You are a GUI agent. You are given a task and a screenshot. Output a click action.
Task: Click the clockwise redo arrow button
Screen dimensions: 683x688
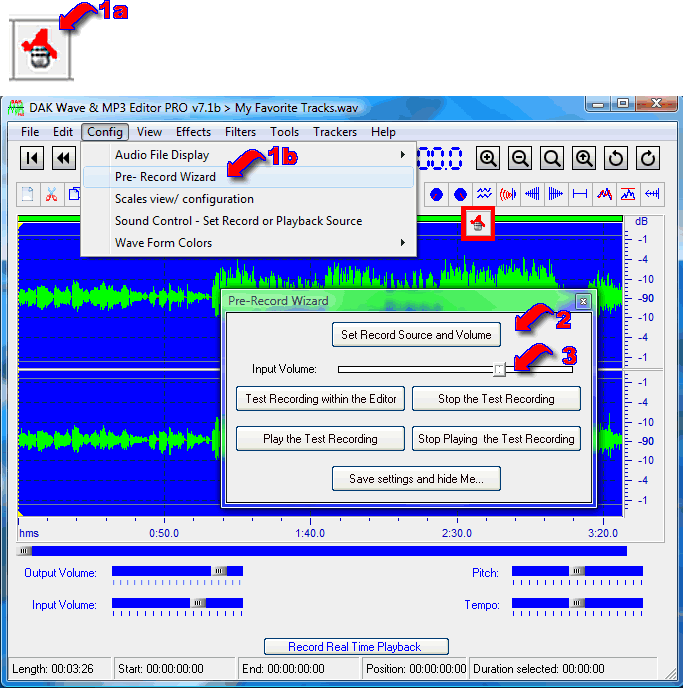(x=648, y=158)
